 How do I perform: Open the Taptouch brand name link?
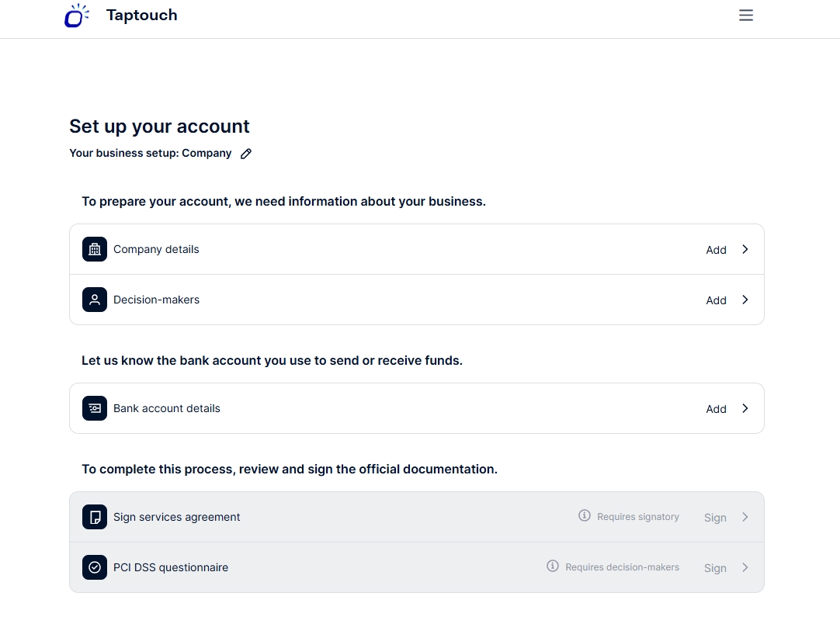click(141, 16)
